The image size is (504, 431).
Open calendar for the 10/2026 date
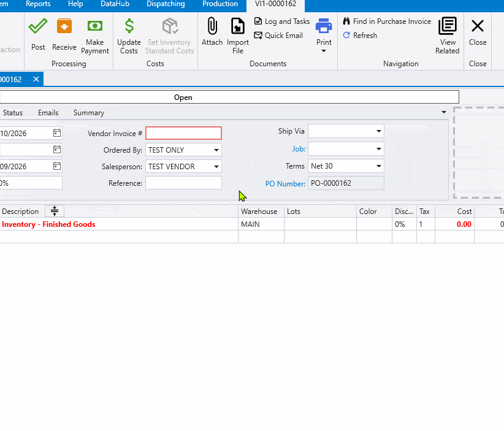point(57,133)
